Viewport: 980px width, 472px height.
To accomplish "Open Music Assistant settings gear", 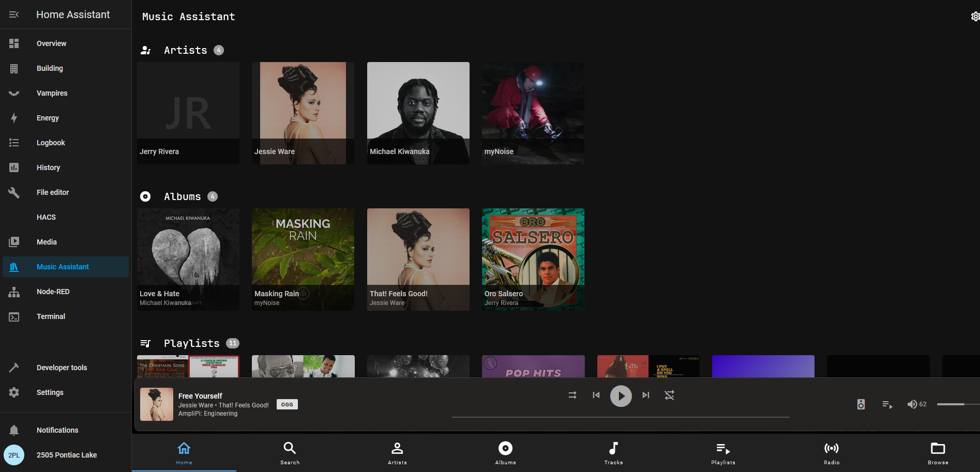I will coord(975,17).
